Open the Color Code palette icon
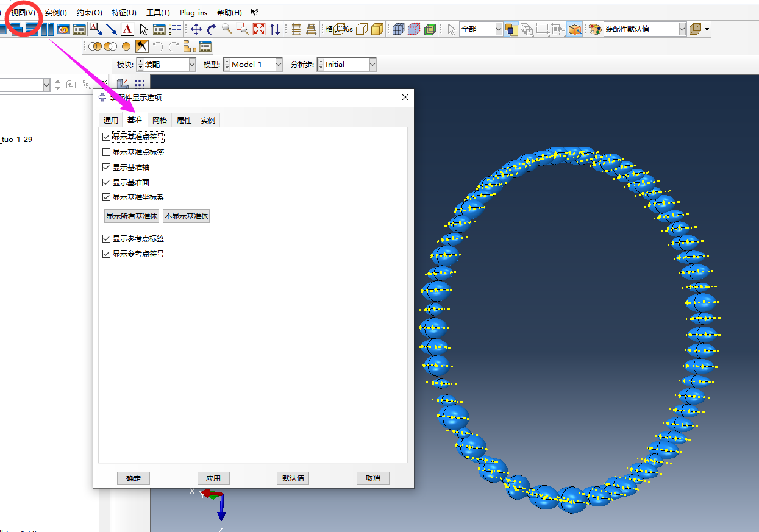This screenshot has height=532, width=759. click(x=594, y=29)
